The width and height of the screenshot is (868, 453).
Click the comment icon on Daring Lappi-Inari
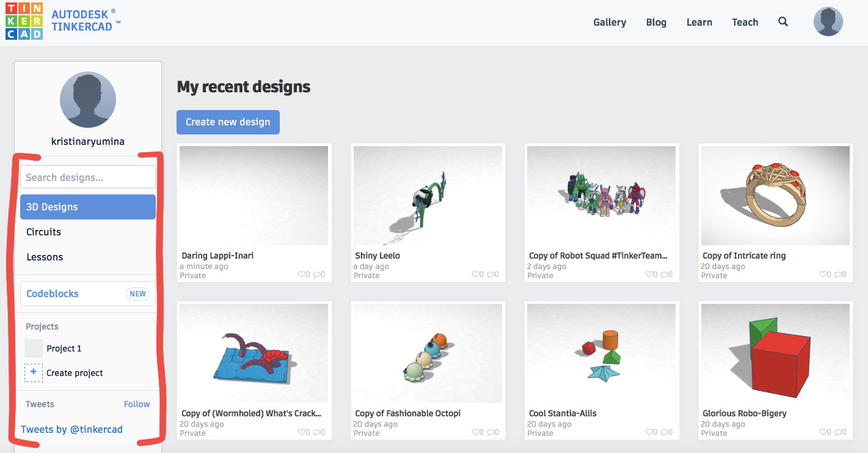coord(317,275)
